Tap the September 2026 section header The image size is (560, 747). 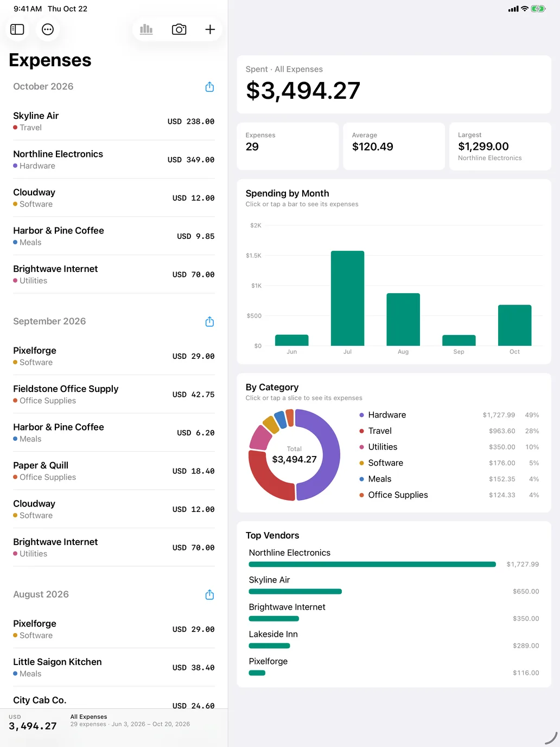coord(49,321)
